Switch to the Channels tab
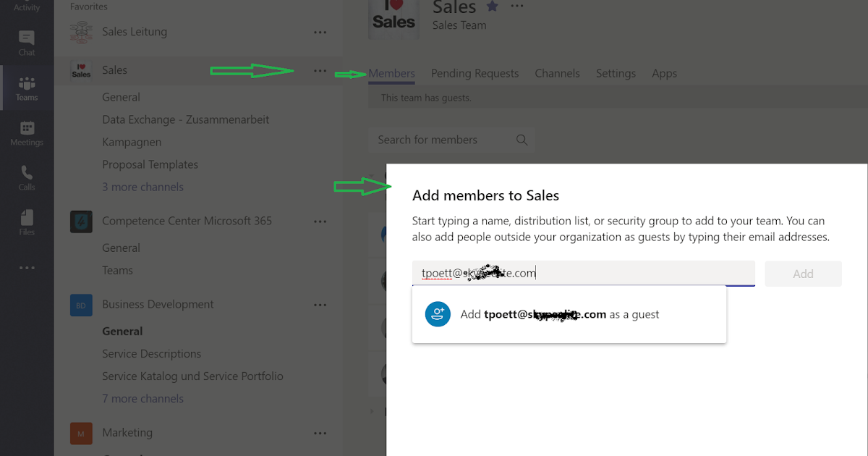 click(557, 73)
